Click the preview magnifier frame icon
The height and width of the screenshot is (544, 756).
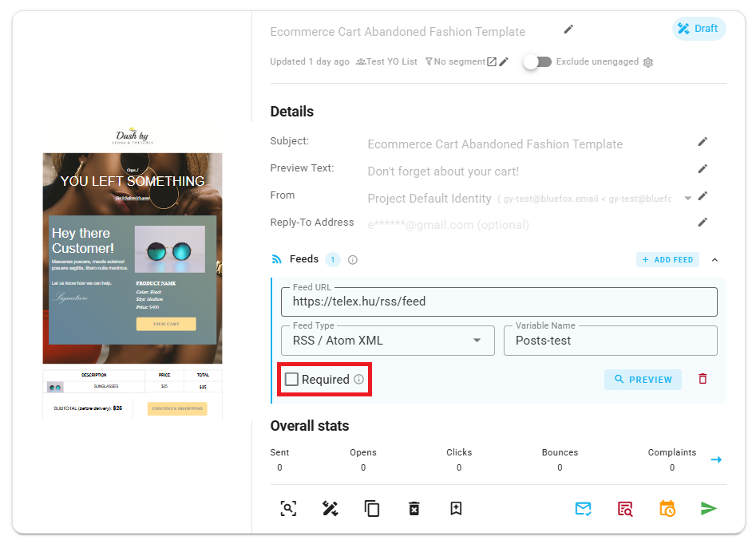(288, 508)
